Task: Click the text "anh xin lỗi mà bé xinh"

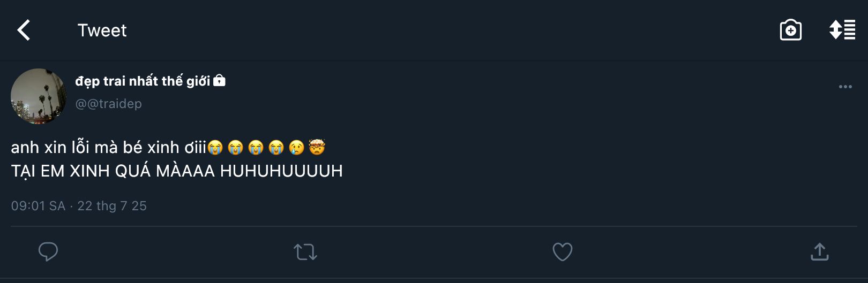Action: tap(96, 148)
